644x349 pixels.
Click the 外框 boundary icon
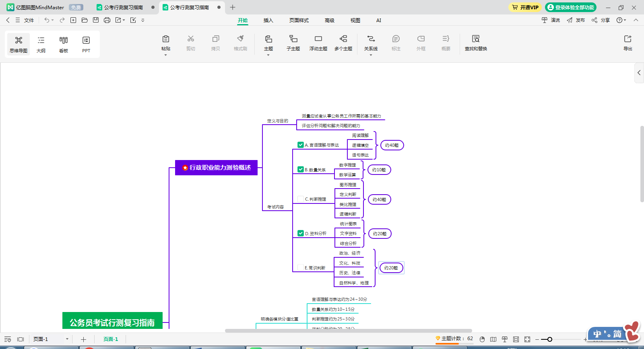coord(421,39)
